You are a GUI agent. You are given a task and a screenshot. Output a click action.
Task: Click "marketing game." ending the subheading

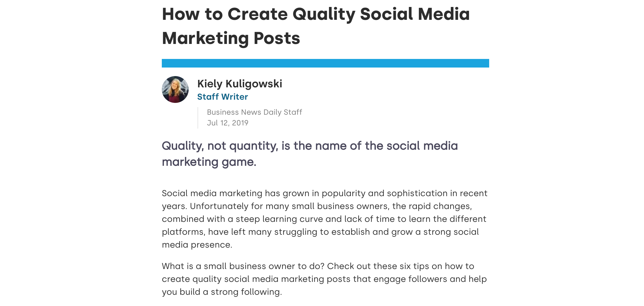[x=209, y=162]
